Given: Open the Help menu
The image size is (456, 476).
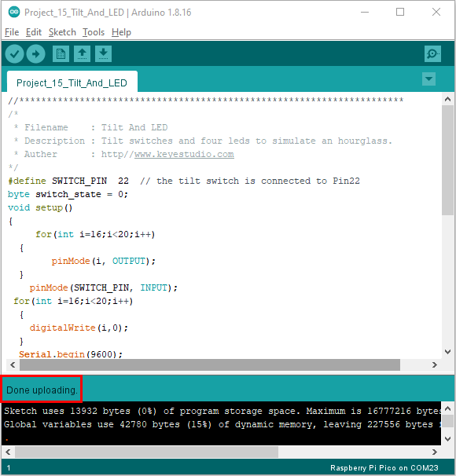Looking at the screenshot, I should point(121,32).
